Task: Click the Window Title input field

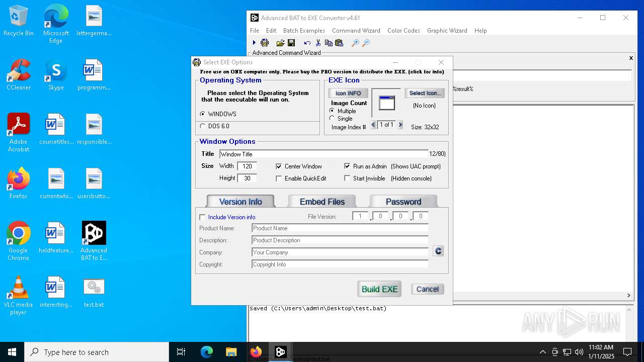Action: point(324,154)
